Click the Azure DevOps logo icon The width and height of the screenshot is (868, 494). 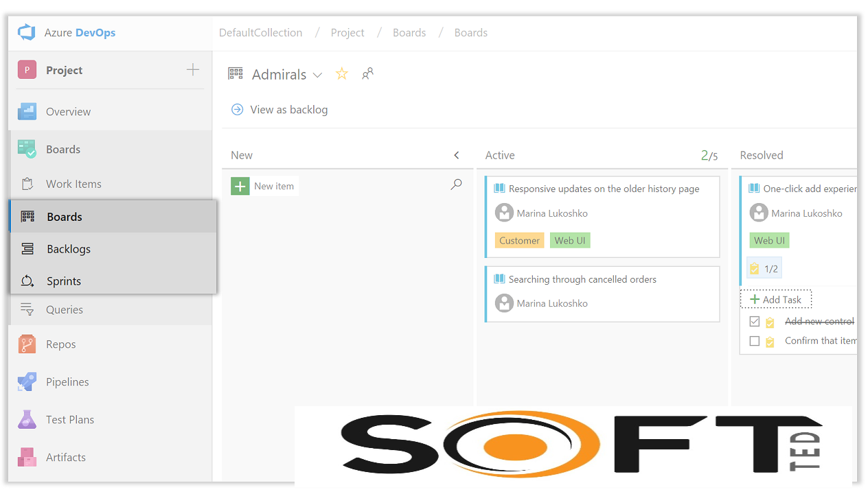(26, 32)
